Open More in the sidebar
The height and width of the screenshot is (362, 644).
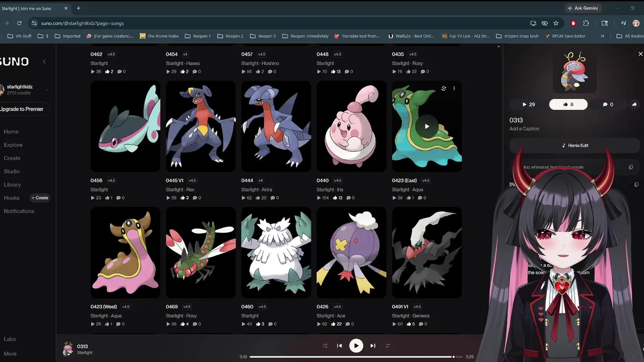click(x=10, y=353)
